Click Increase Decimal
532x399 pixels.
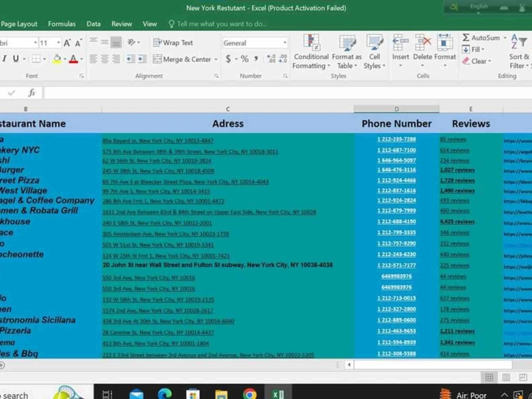pos(271,59)
